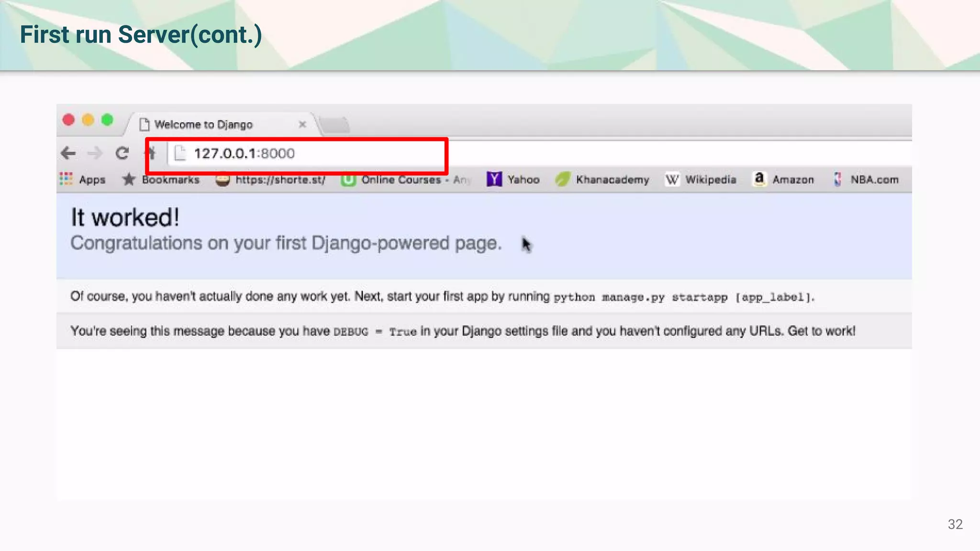Click the Bookmarks star icon
The width and height of the screenshot is (980, 551).
pyautogui.click(x=128, y=179)
